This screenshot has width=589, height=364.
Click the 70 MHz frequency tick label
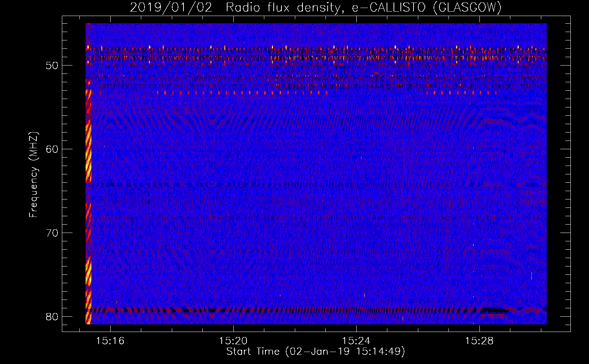(x=52, y=233)
